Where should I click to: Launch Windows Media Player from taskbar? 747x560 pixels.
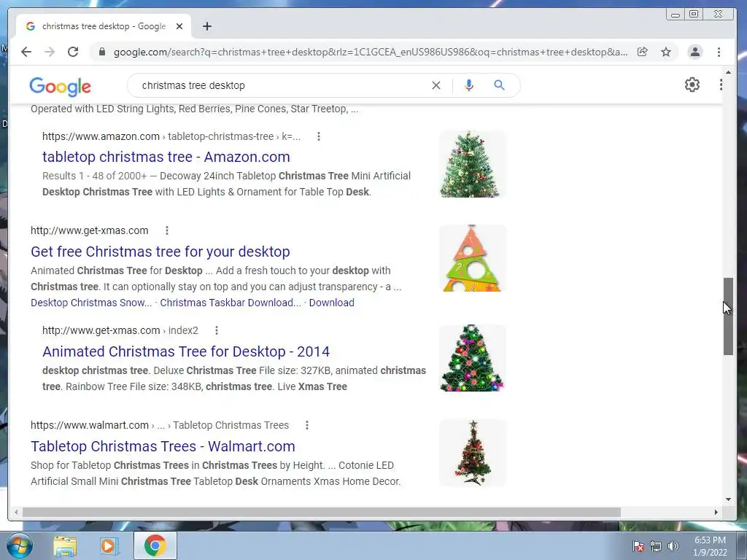point(109,545)
